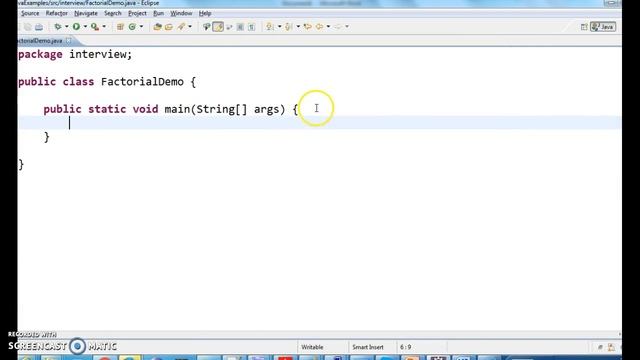The height and width of the screenshot is (360, 640).
Task: Jump to Last Edit Location icon
Action: point(307,27)
